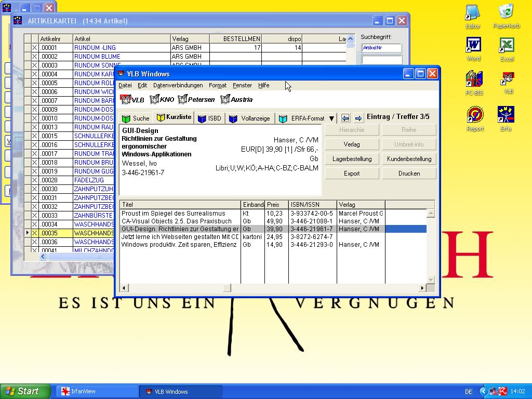Click the Kundenbestellung button
The image size is (532, 399).
coord(409,159)
